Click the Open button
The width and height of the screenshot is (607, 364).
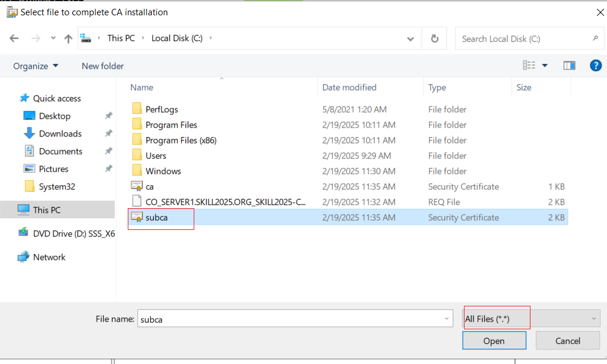pos(494,341)
